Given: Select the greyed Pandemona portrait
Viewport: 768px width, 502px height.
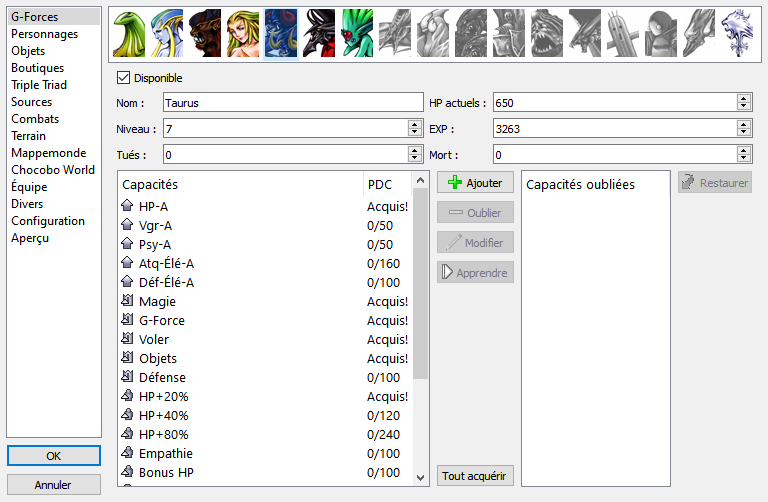Looking at the screenshot, I should coord(433,34).
